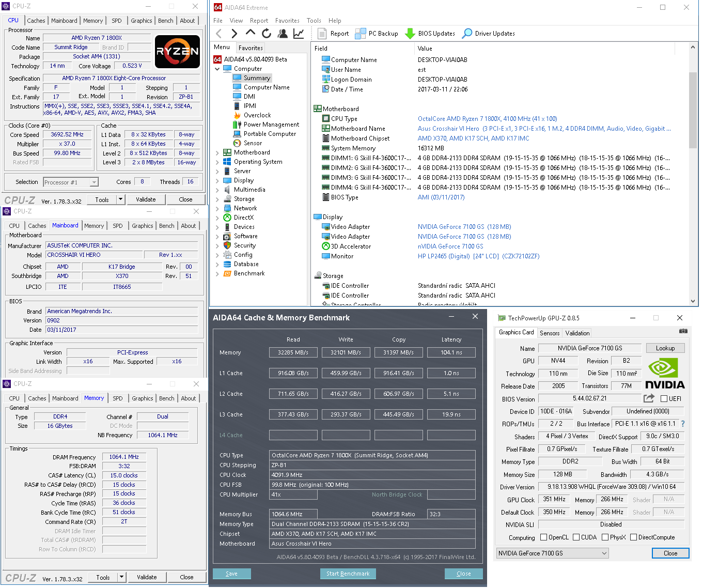Click the AIDA64 Forward navigation arrow
The height and width of the screenshot is (588, 703).
235,34
